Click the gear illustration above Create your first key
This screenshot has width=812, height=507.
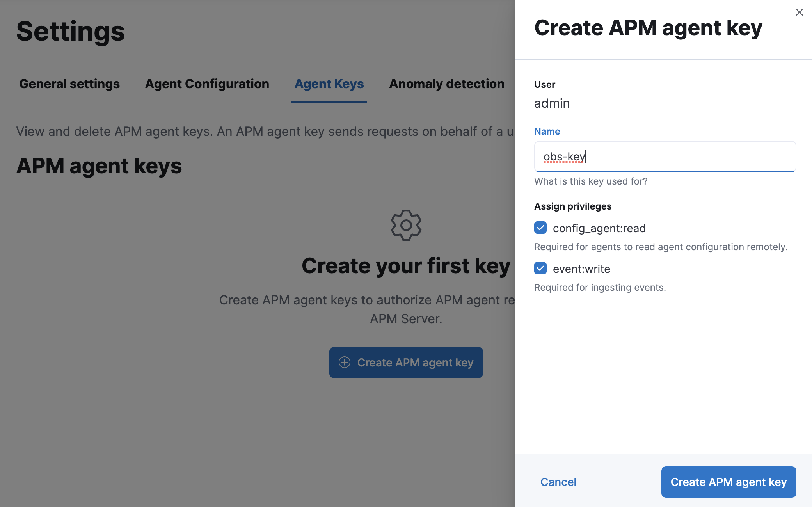coord(406,225)
